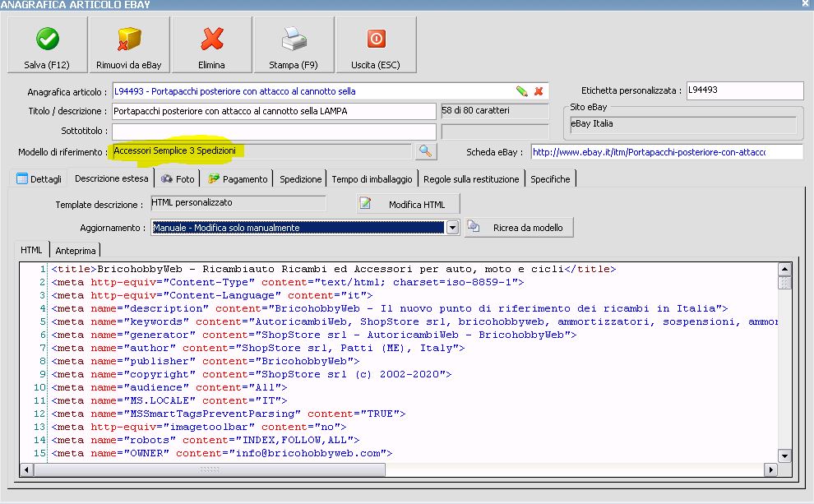Open the Aggiornamento dropdown
Viewport: 814px width, 504px height.
451,228
